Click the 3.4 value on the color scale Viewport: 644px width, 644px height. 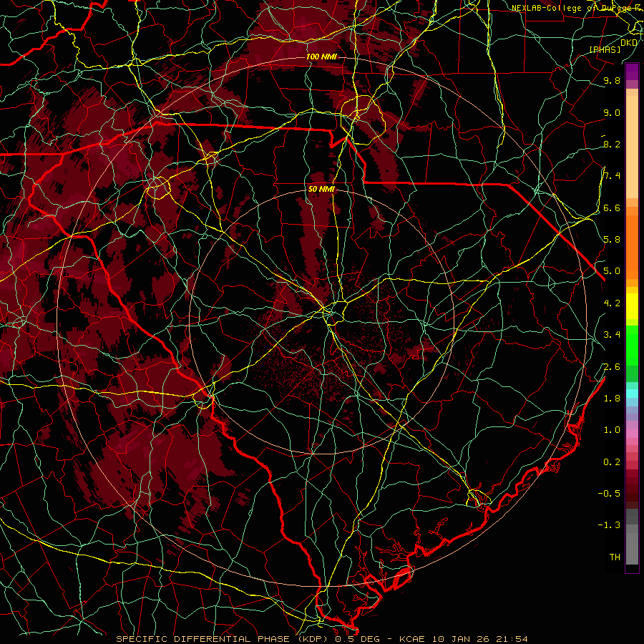(612, 335)
